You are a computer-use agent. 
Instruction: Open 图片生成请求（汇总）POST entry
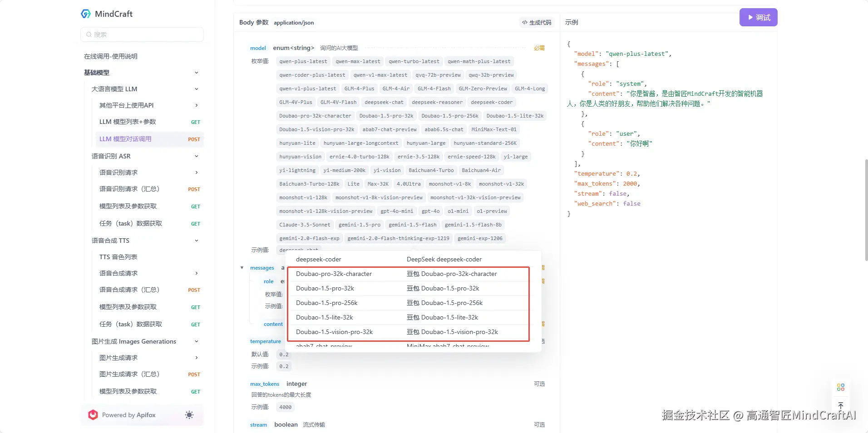pos(150,374)
